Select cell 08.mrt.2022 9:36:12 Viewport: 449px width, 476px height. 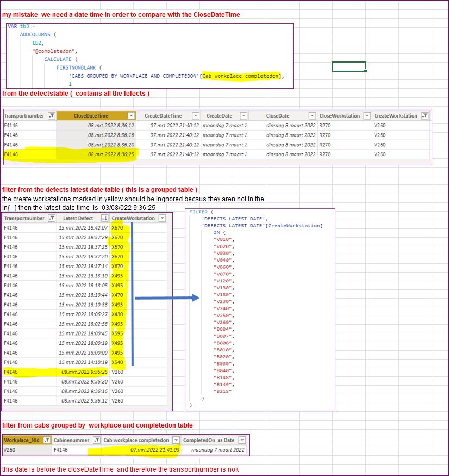83,401
